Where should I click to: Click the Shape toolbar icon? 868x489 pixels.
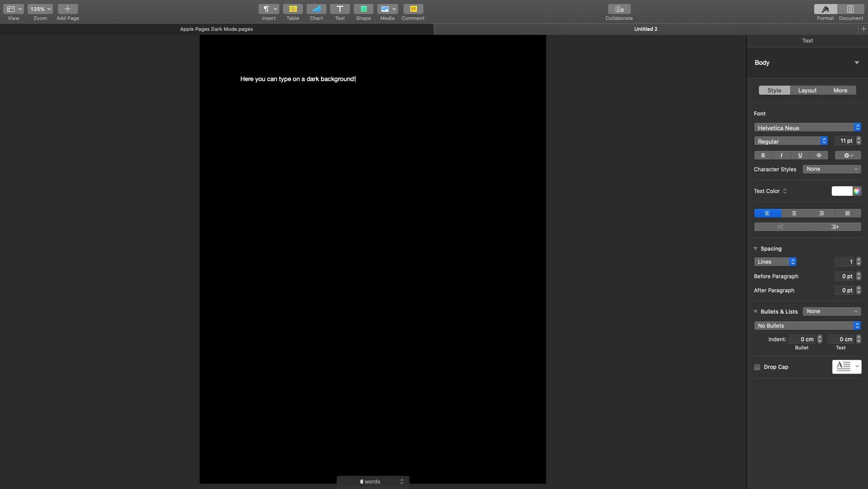[x=363, y=9]
